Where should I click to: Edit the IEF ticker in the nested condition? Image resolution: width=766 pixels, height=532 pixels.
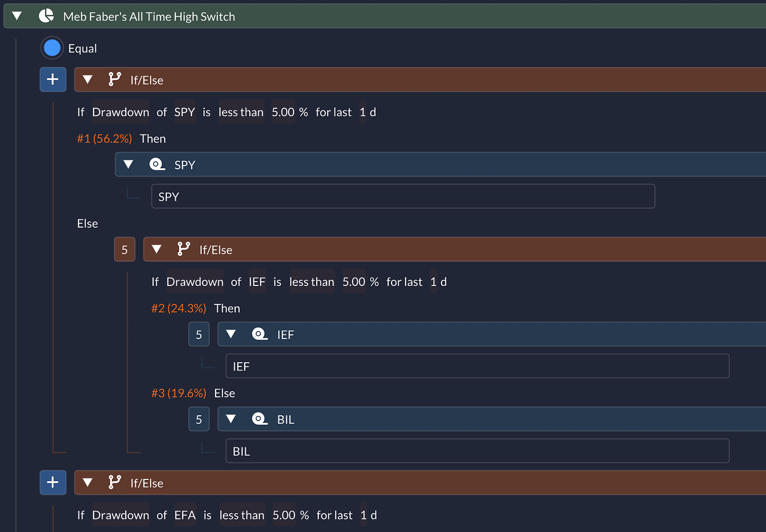(257, 282)
